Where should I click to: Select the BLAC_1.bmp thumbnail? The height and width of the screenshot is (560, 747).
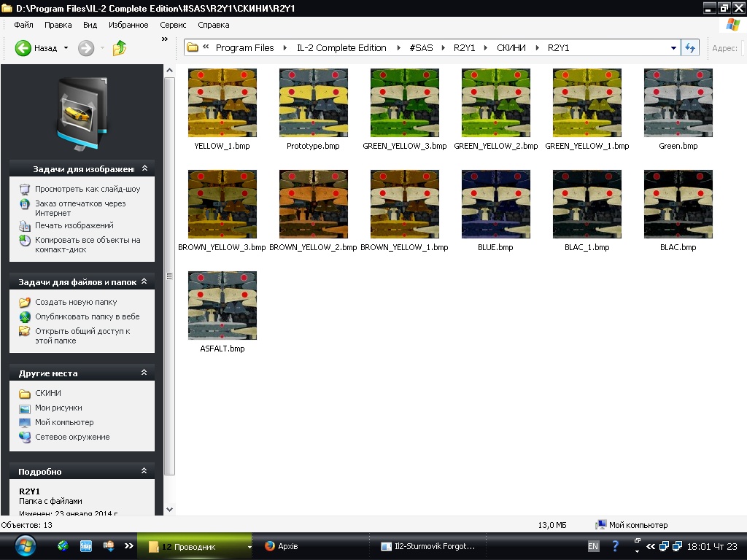(x=587, y=204)
